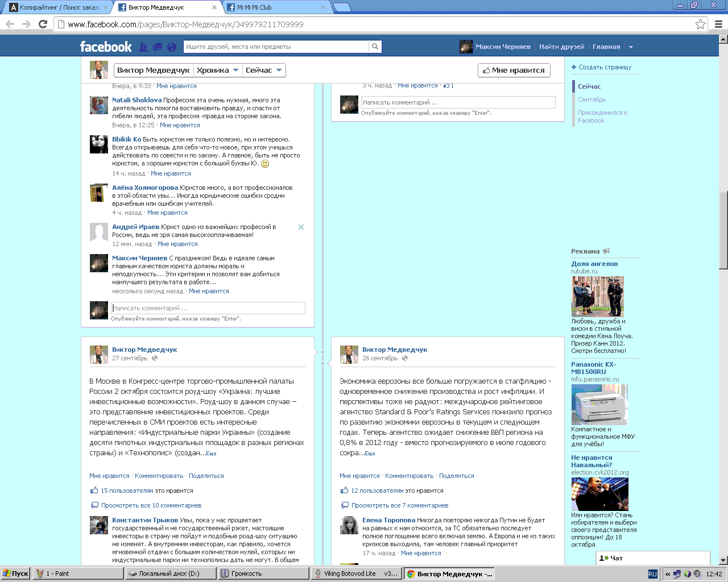The image size is (728, 582).
Task: Open the notifications globe icon in header
Action: 172,47
